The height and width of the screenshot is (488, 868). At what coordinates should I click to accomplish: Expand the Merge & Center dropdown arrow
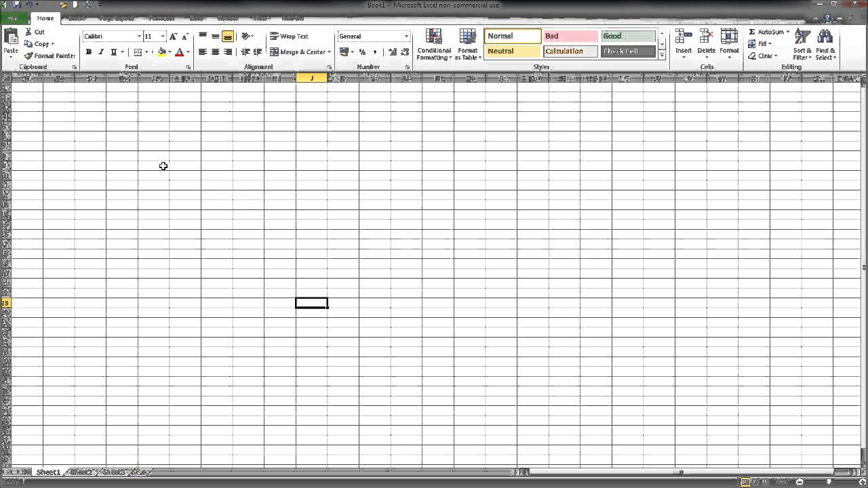(x=330, y=52)
